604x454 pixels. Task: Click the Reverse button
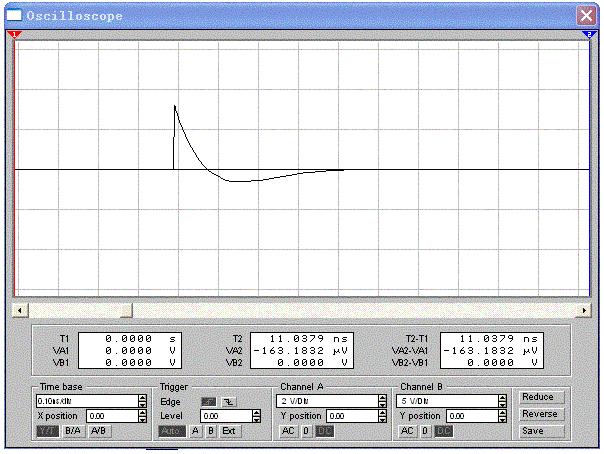[x=540, y=414]
